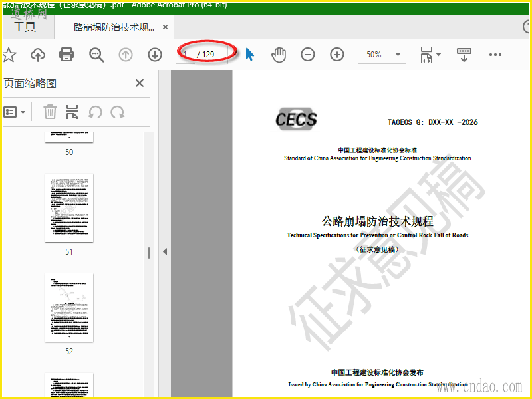Add the file to starred with star icon

tap(9, 55)
